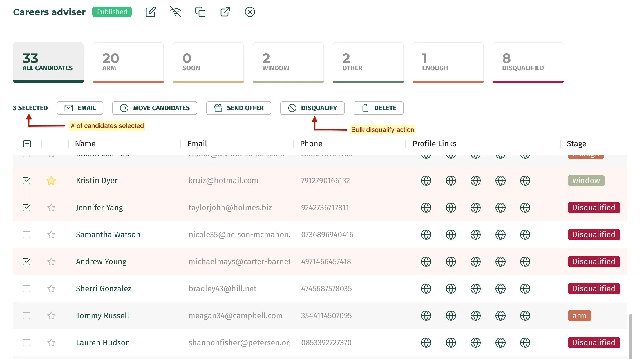Screen dimensions: 644x359
Task: Open job in new window icon
Action: (x=225, y=12)
